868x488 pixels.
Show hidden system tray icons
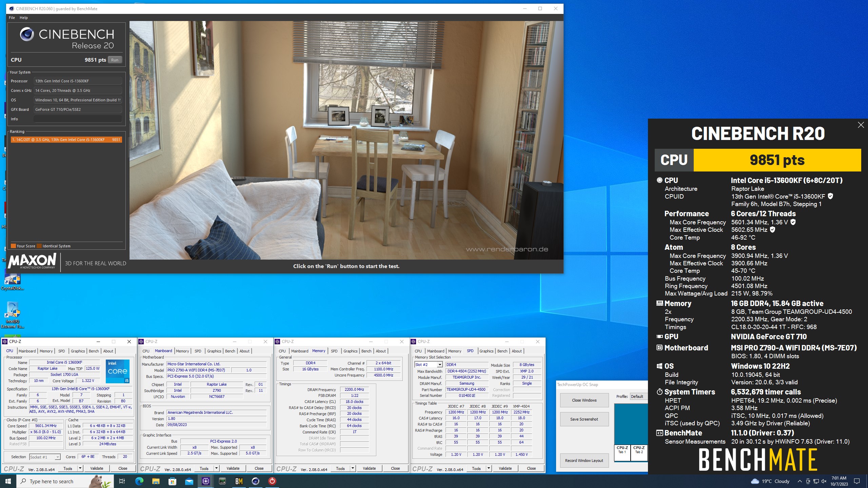pos(800,481)
